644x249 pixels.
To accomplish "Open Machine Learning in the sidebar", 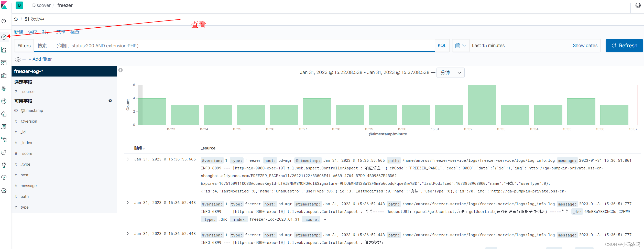I will pyautogui.click(x=4, y=101).
